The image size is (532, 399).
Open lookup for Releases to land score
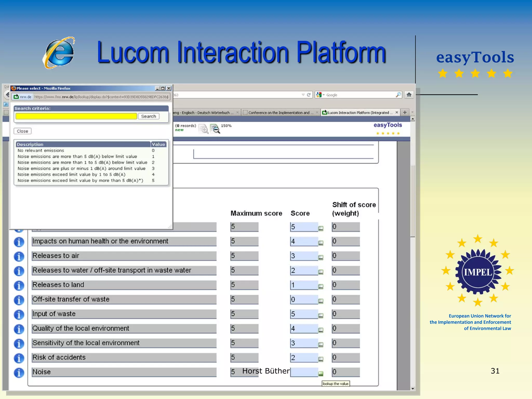tap(321, 287)
